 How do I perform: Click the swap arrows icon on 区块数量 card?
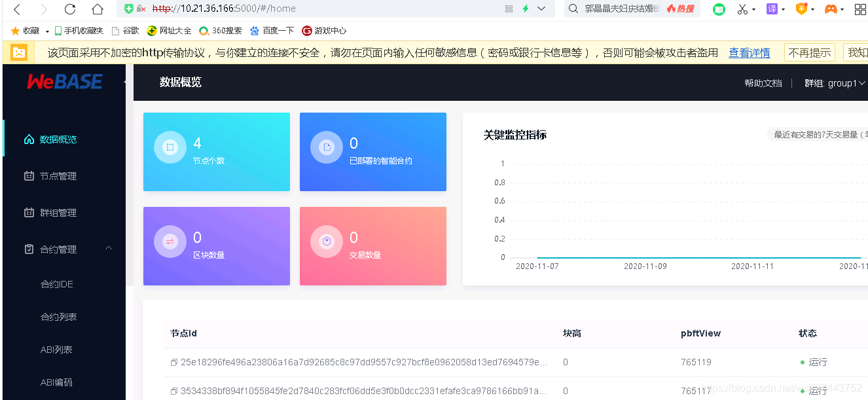pyautogui.click(x=170, y=242)
